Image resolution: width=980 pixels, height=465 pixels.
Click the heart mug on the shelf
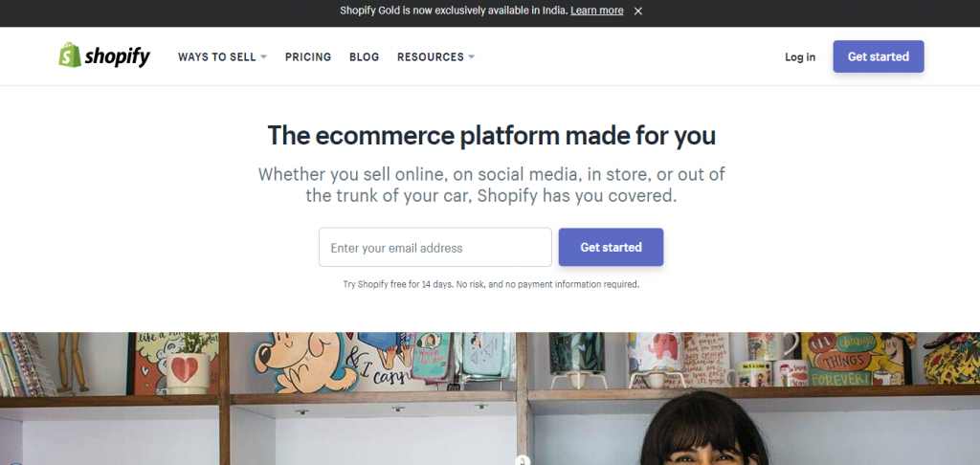(x=188, y=369)
